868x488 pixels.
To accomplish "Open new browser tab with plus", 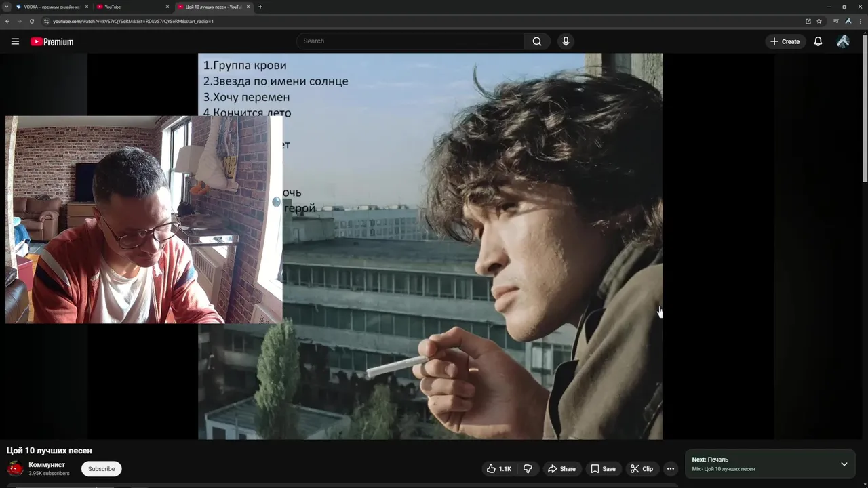I will 260,7.
